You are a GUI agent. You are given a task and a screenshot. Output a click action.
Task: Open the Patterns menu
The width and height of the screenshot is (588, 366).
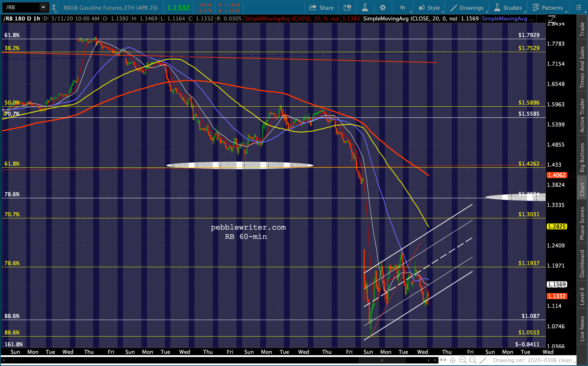tap(548, 8)
